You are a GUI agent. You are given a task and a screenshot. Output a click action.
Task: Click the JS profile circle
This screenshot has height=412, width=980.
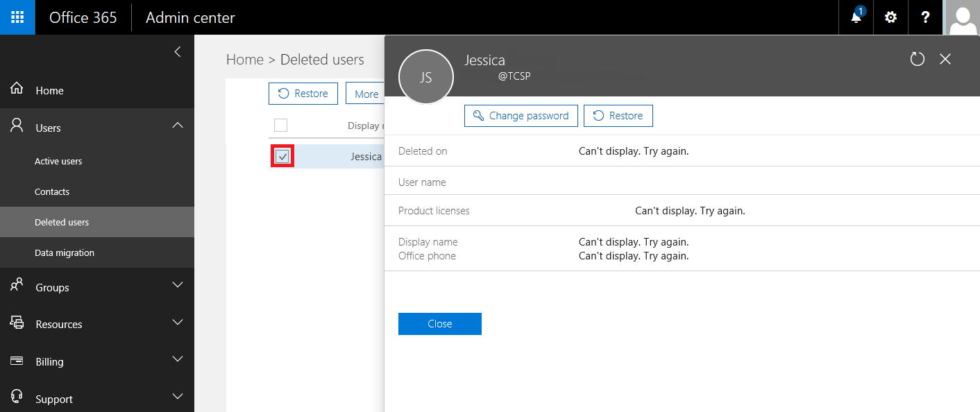pos(426,77)
